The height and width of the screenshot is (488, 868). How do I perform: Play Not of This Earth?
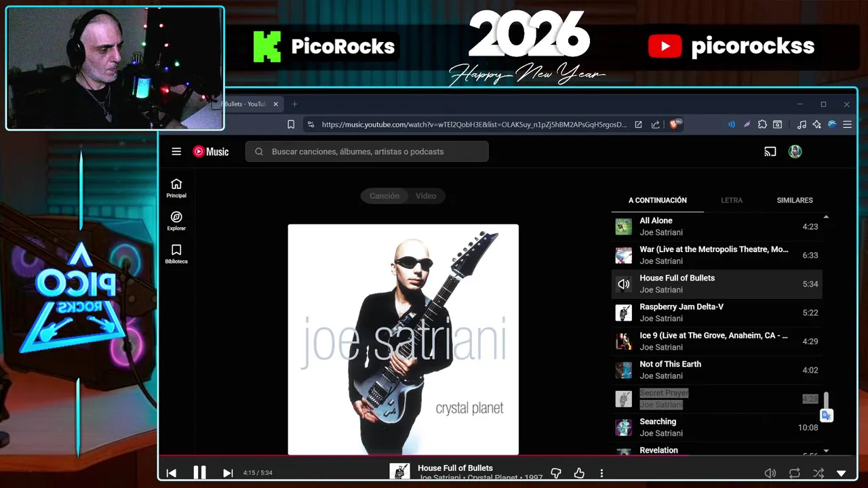point(717,370)
